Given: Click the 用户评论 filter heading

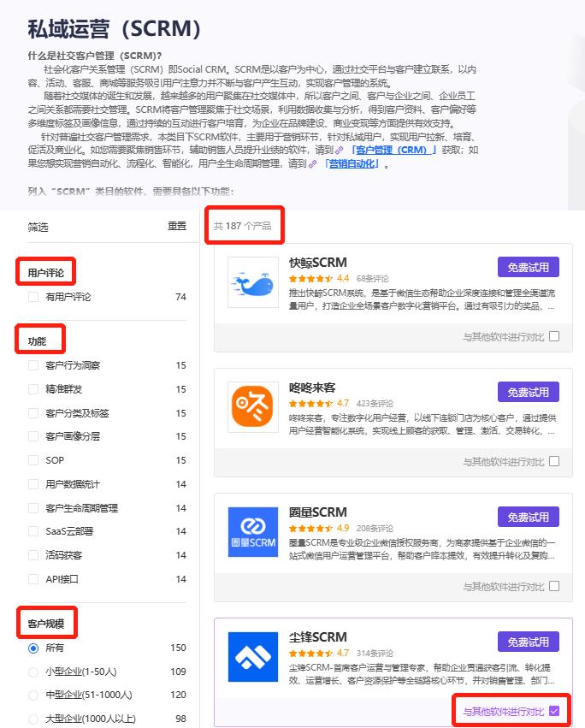Looking at the screenshot, I should [x=46, y=273].
